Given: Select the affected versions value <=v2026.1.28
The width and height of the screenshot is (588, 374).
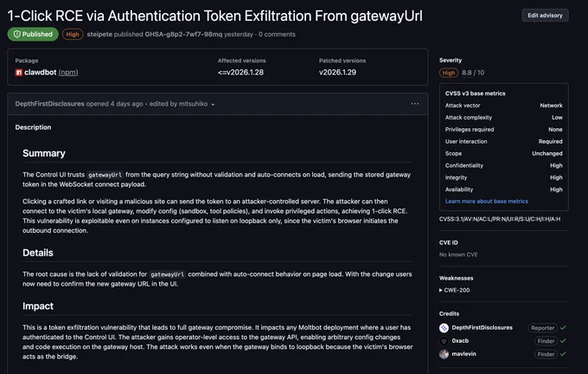Looking at the screenshot, I should (240, 72).
